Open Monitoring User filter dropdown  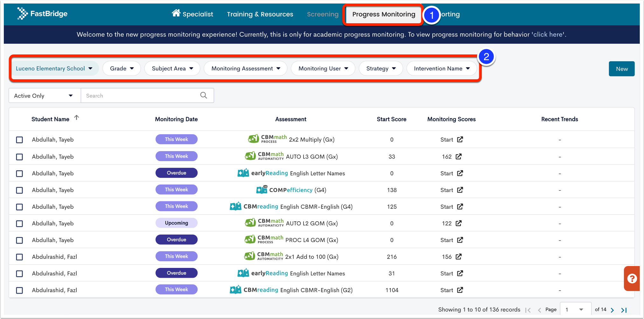tap(323, 68)
